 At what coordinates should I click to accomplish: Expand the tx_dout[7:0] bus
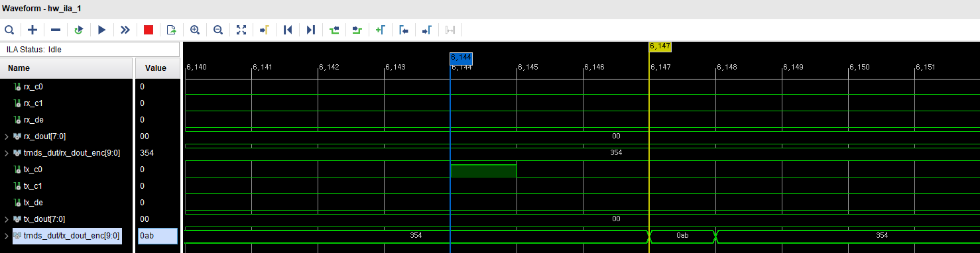[x=7, y=219]
